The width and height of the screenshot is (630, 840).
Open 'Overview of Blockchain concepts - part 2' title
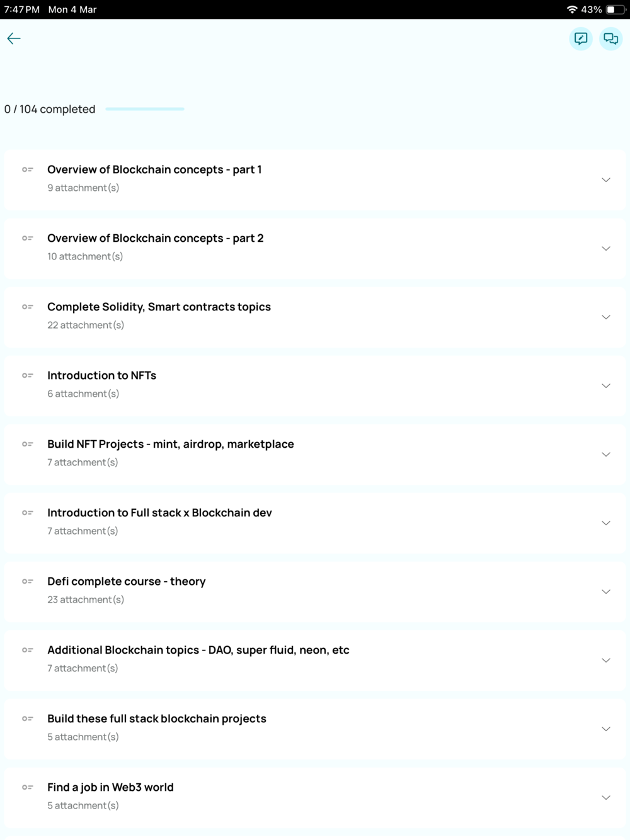[156, 238]
